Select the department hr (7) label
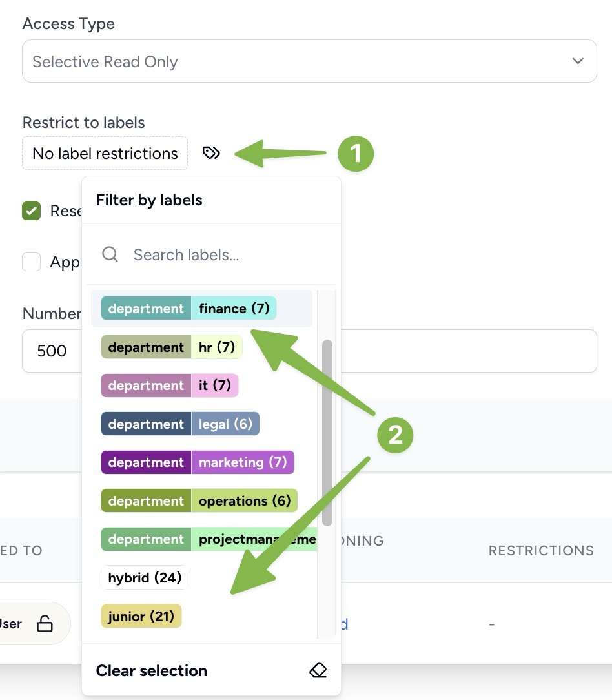 [172, 347]
